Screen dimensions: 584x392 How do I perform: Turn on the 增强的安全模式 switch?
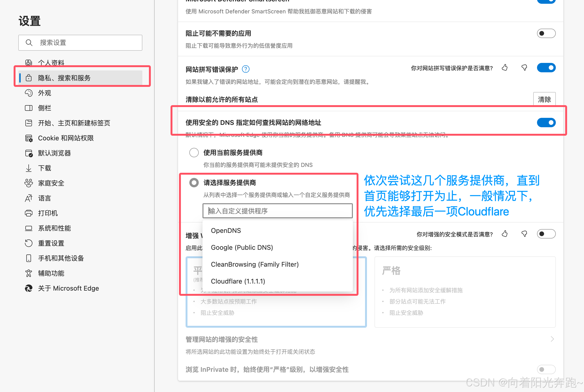click(x=546, y=234)
